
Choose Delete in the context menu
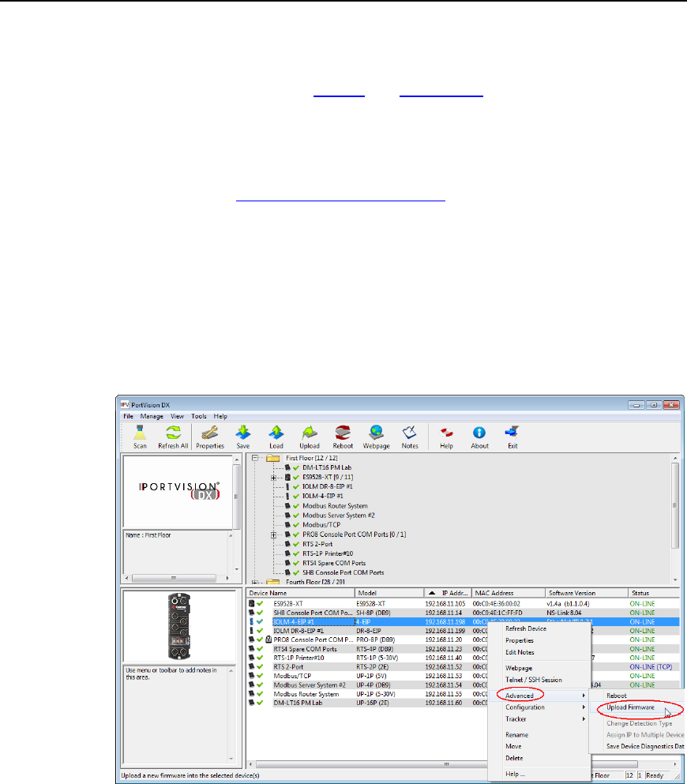(539, 758)
